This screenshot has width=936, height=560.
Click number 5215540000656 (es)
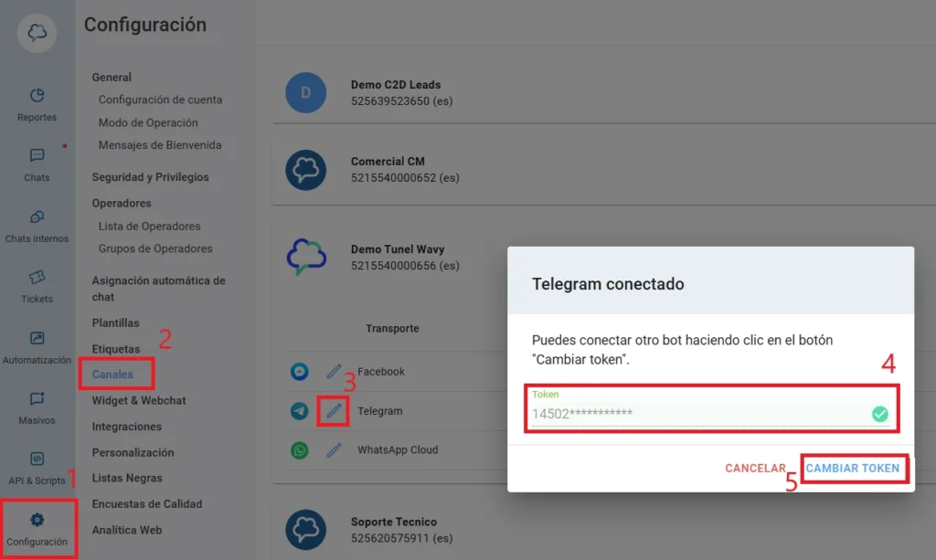click(x=405, y=266)
